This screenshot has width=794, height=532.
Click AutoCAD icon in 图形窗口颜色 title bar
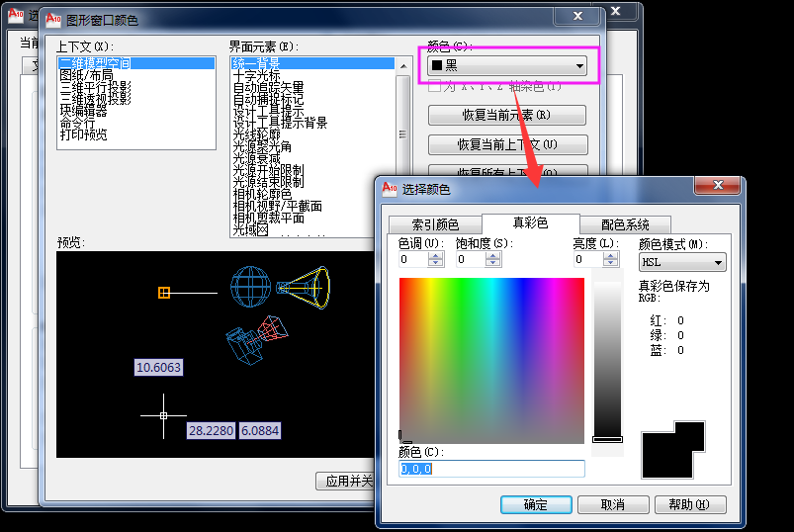tap(53, 19)
